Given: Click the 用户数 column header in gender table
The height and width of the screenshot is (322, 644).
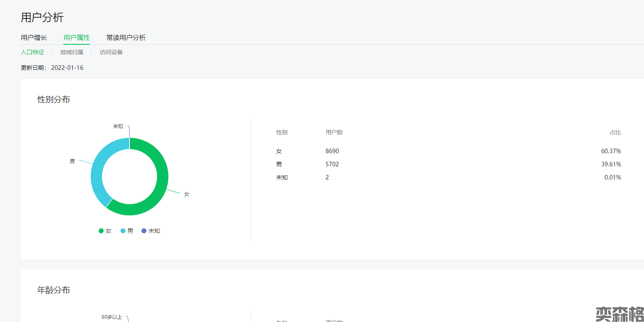Looking at the screenshot, I should [x=334, y=132].
